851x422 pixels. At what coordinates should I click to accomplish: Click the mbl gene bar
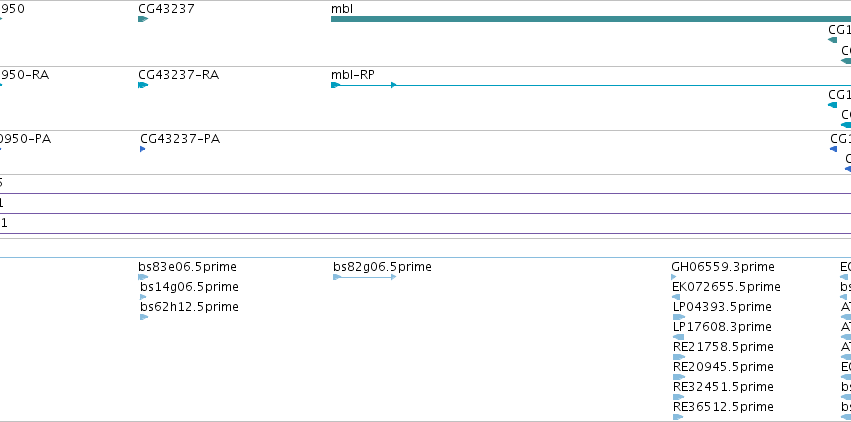click(x=591, y=19)
